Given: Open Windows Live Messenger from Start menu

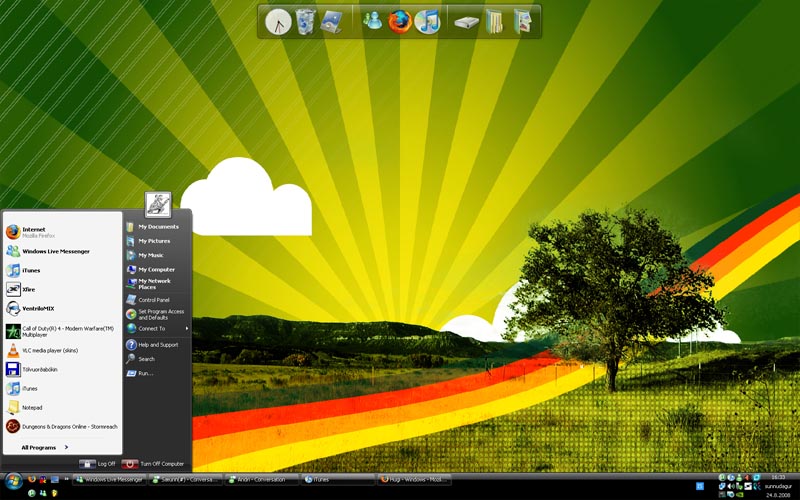Looking at the screenshot, I should 62,251.
